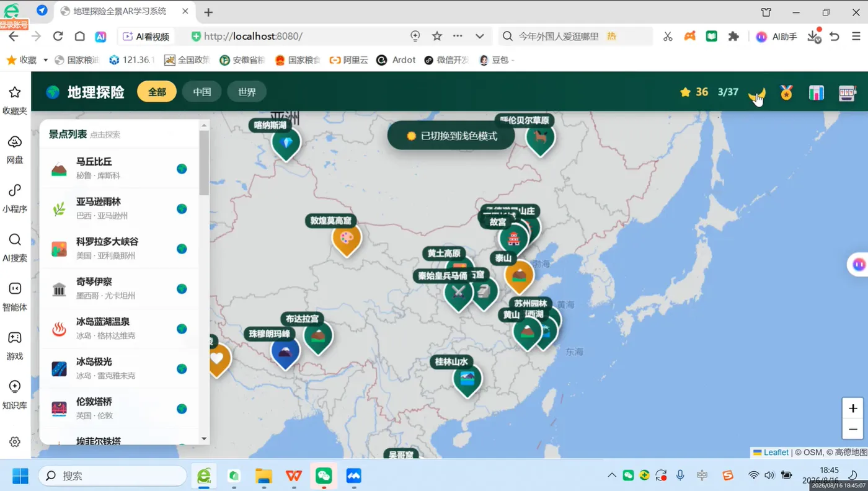Open 马丘比丘 in the attractions list
Viewport: 868px width, 491px height.
pyautogui.click(x=119, y=168)
